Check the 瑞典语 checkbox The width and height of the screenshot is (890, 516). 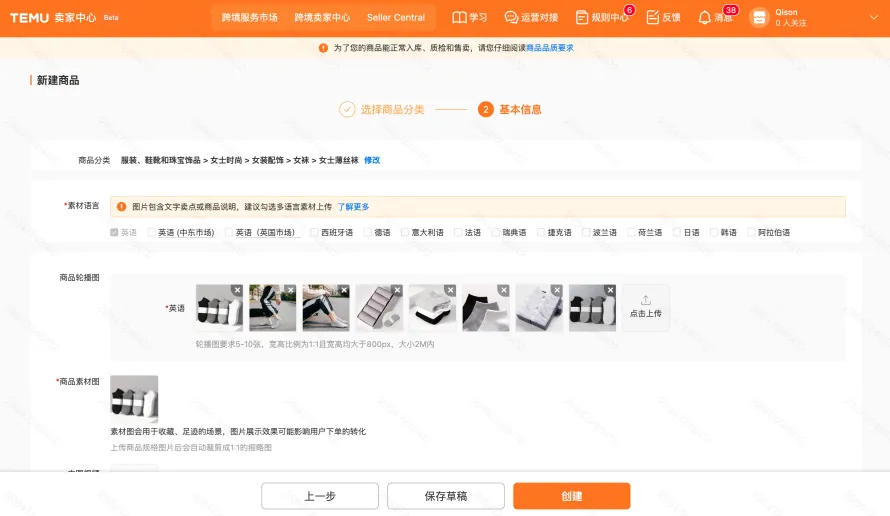(496, 232)
